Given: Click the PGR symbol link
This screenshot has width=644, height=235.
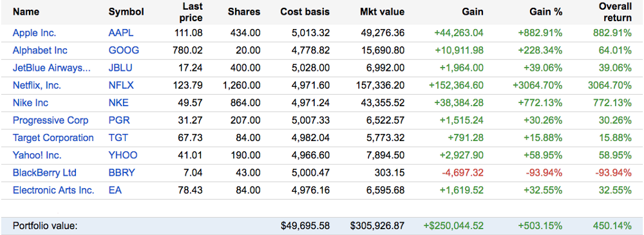Looking at the screenshot, I should point(118,120).
